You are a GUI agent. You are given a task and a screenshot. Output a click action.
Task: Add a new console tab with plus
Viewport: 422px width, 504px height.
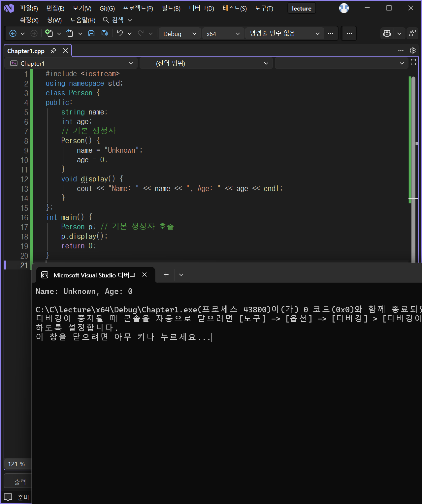(x=166, y=274)
